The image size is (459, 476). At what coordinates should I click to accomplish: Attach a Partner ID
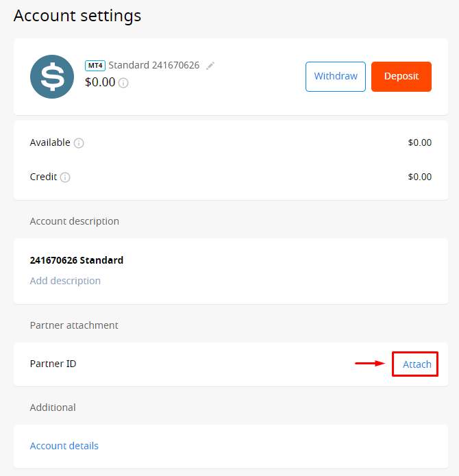pos(417,364)
